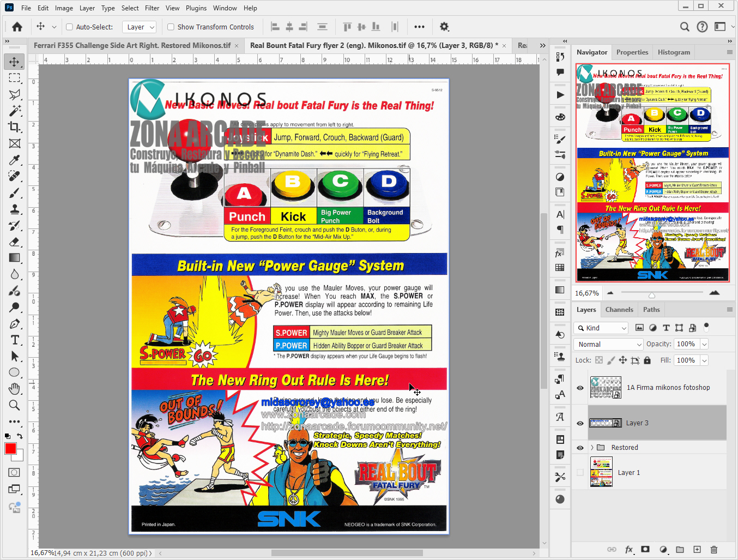Screen dimensions: 738x560
Task: Select the Hand tool
Action: tap(15, 389)
